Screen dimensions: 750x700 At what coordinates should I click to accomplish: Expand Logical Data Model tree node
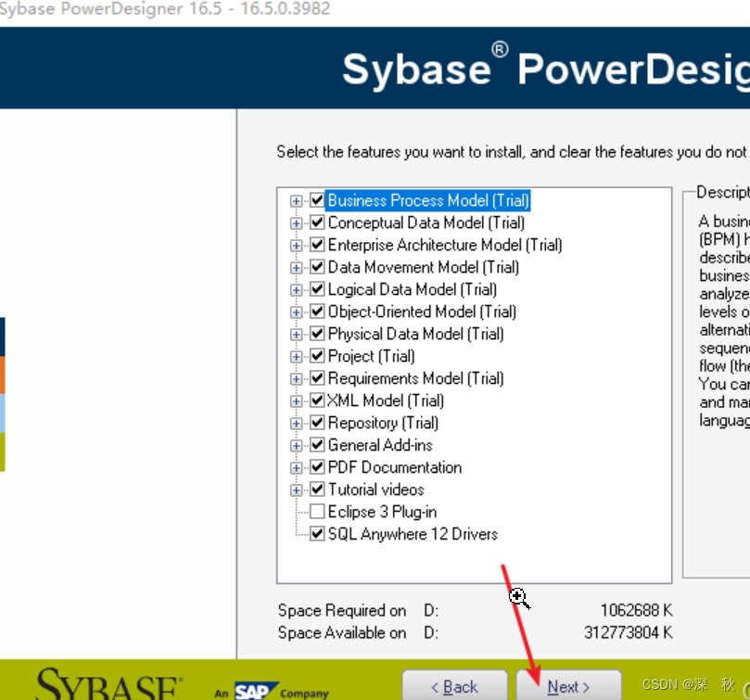pyautogui.click(x=296, y=290)
